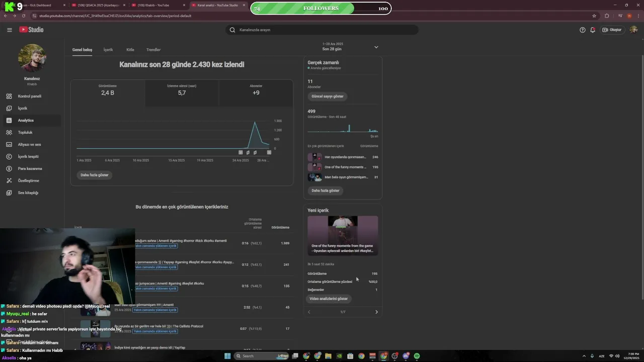Image resolution: width=644 pixels, height=362 pixels.
Task: Open the Windows Start menu
Action: (x=227, y=356)
